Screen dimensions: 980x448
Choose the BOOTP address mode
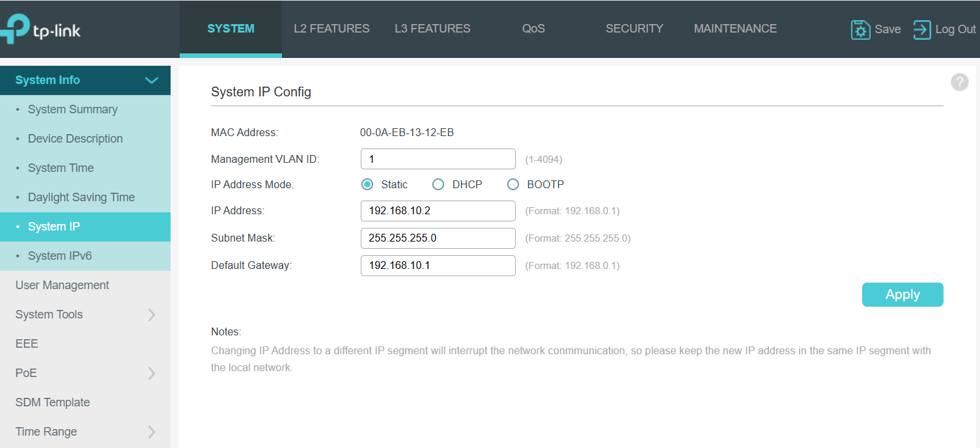pos(513,184)
